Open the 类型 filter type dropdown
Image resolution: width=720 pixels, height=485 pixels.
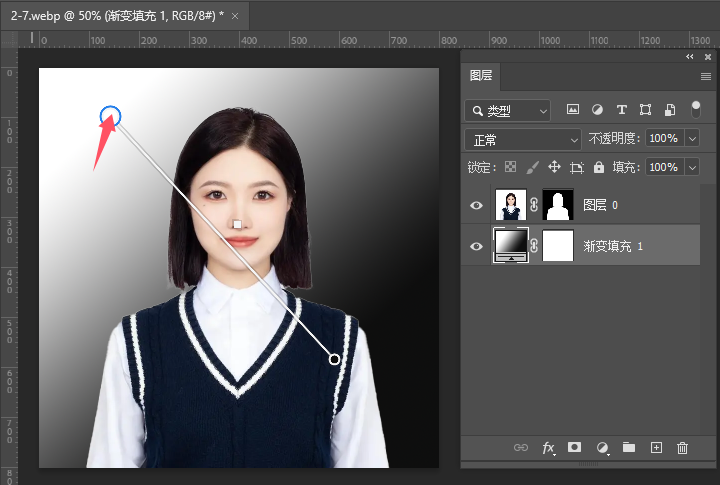(x=509, y=110)
